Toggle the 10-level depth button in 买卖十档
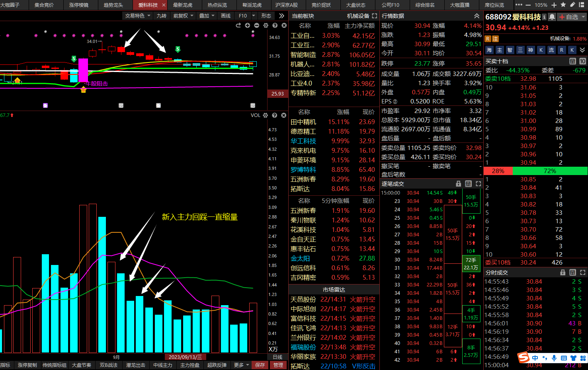 [x=582, y=61]
